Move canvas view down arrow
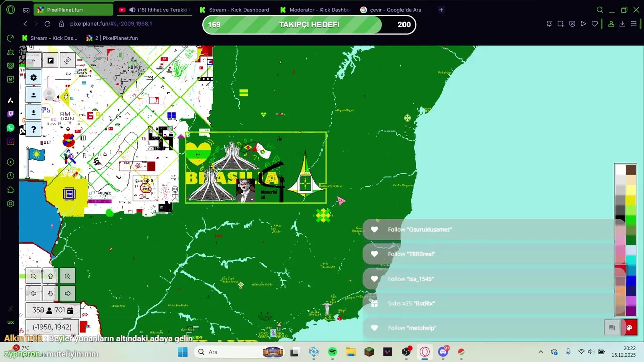644x362 pixels. click(50, 293)
